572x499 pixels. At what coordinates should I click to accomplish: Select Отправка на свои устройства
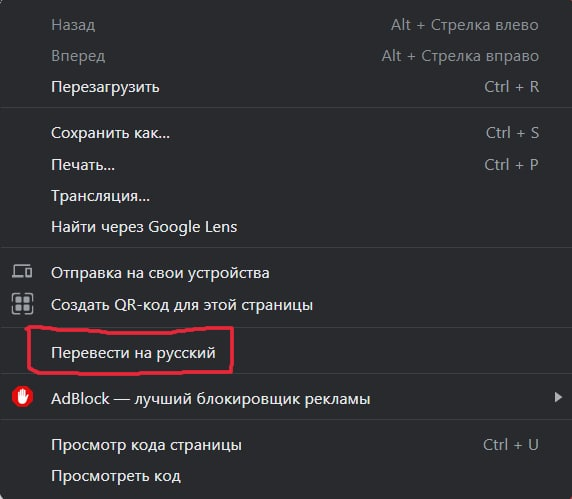[286, 272]
